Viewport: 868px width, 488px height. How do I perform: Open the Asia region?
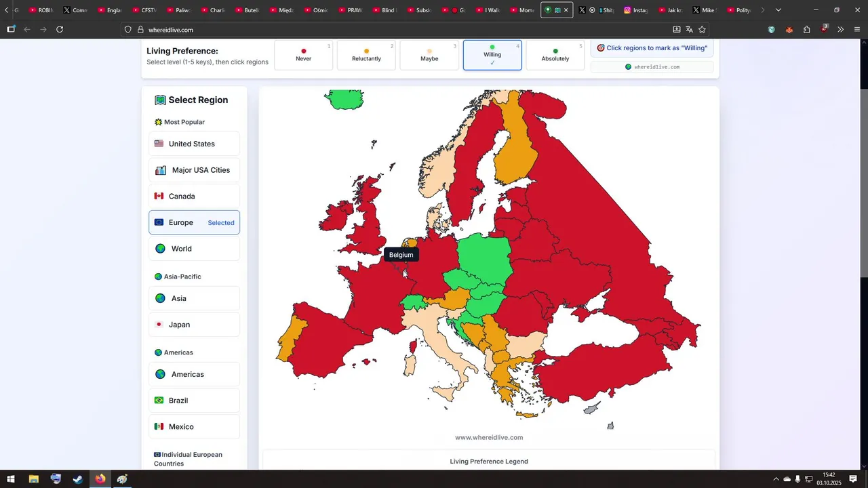click(x=194, y=298)
